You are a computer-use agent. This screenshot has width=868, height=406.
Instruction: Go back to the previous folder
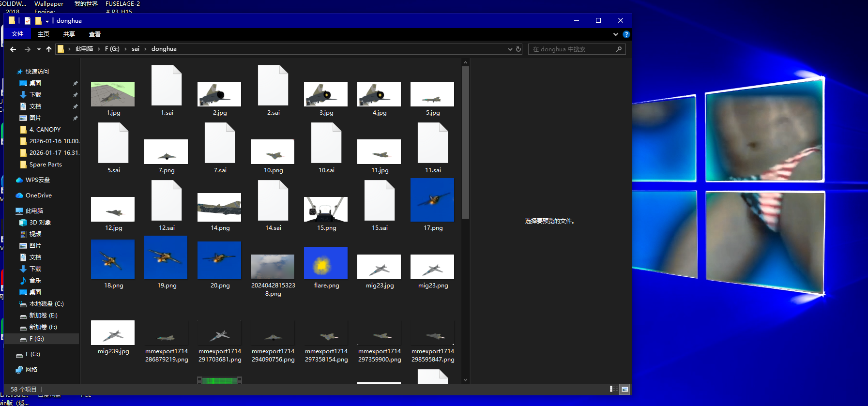pos(13,49)
